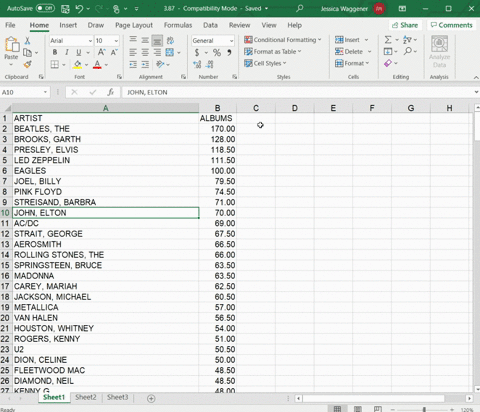Toggle Bottom Align
This screenshot has height=412, width=480.
pyautogui.click(x=157, y=41)
